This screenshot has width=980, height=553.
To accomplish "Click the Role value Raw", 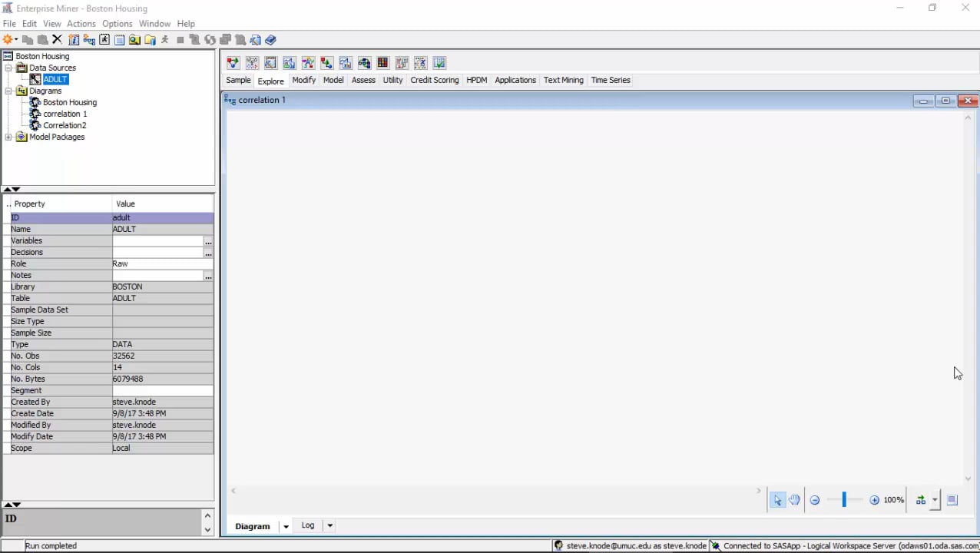I will click(x=163, y=263).
